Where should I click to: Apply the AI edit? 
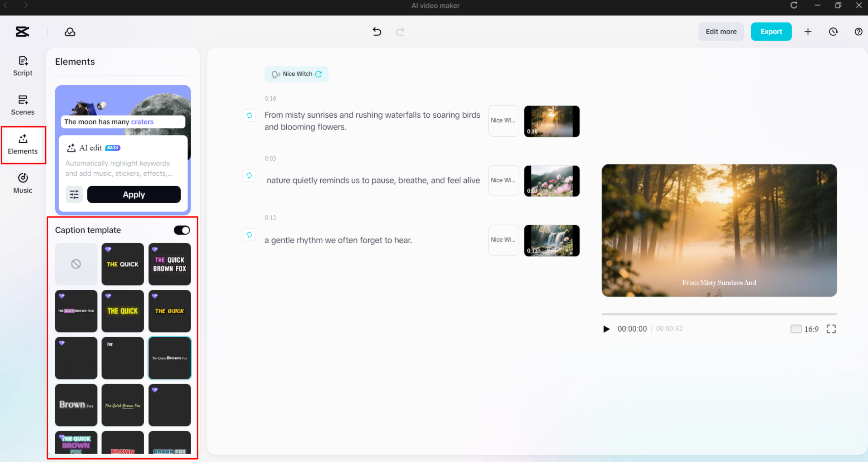[x=134, y=194]
